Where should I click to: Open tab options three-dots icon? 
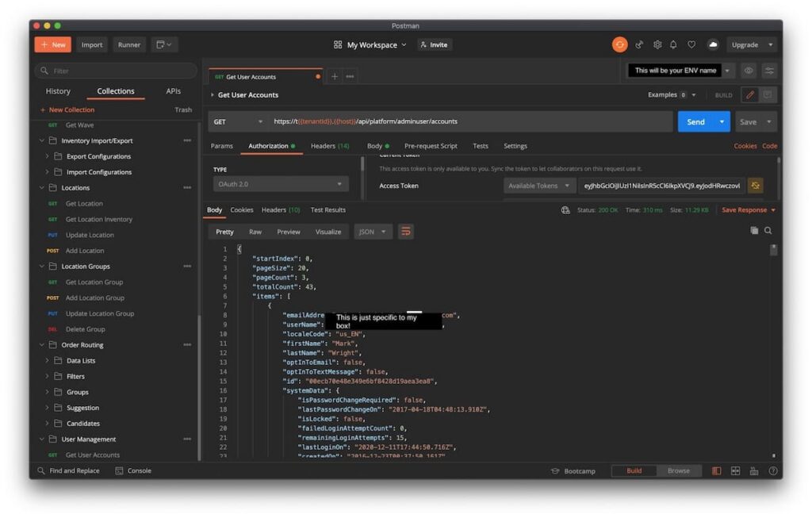[350, 77]
